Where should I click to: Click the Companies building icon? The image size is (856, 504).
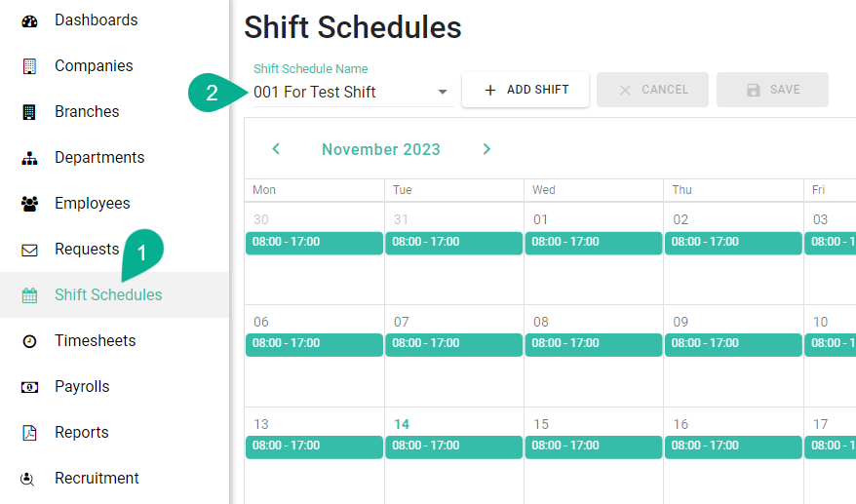pos(29,66)
